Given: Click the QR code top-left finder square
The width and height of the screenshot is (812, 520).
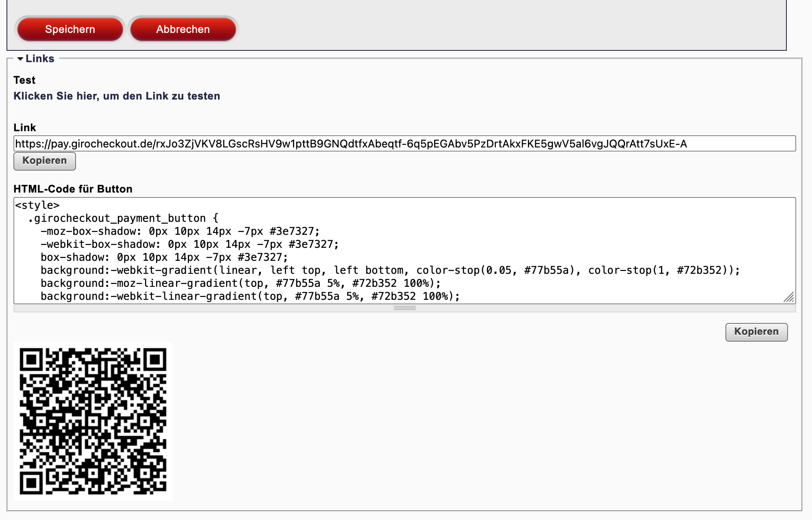Looking at the screenshot, I should coord(32,360).
